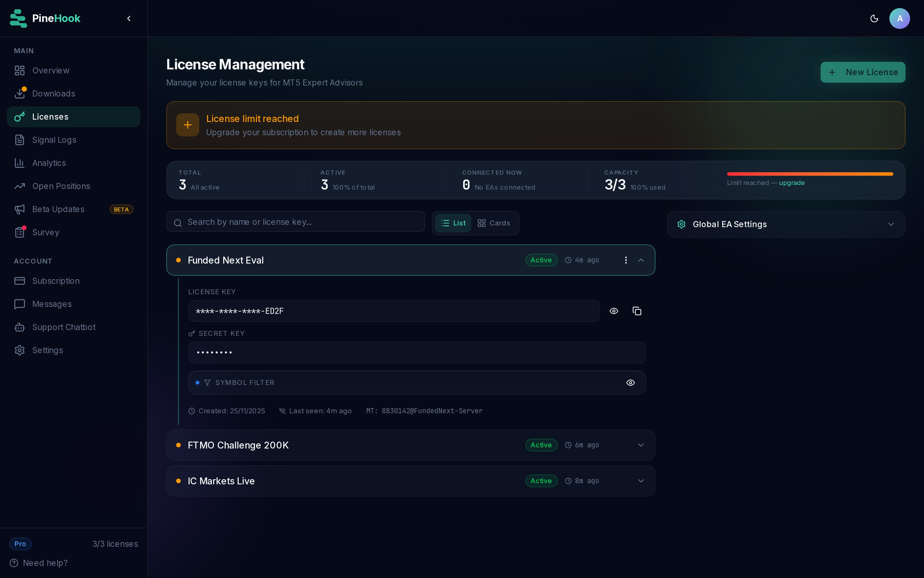Viewport: 924px width, 578px height.
Task: Click the PineHook logo icon
Action: [18, 18]
